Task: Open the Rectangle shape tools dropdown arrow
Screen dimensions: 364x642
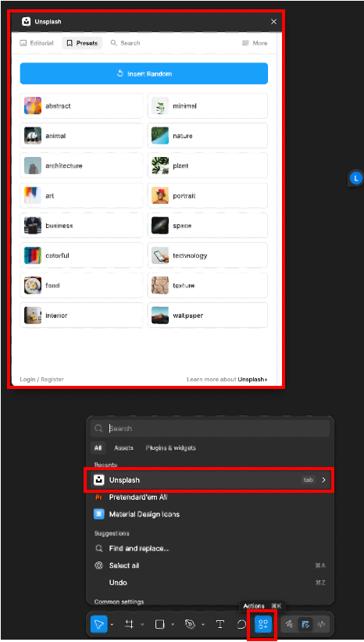Action: 173,624
